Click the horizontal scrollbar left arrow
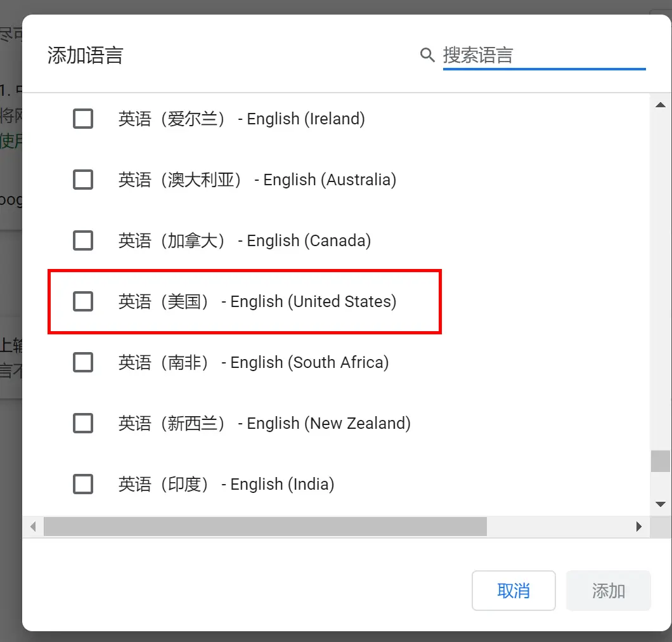This screenshot has height=642, width=672. click(33, 526)
